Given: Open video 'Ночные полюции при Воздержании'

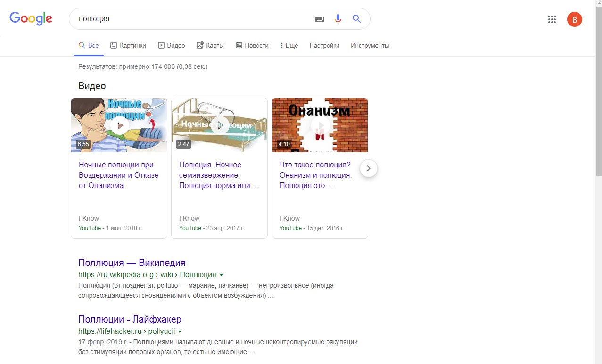Looking at the screenshot, I should [x=119, y=175].
